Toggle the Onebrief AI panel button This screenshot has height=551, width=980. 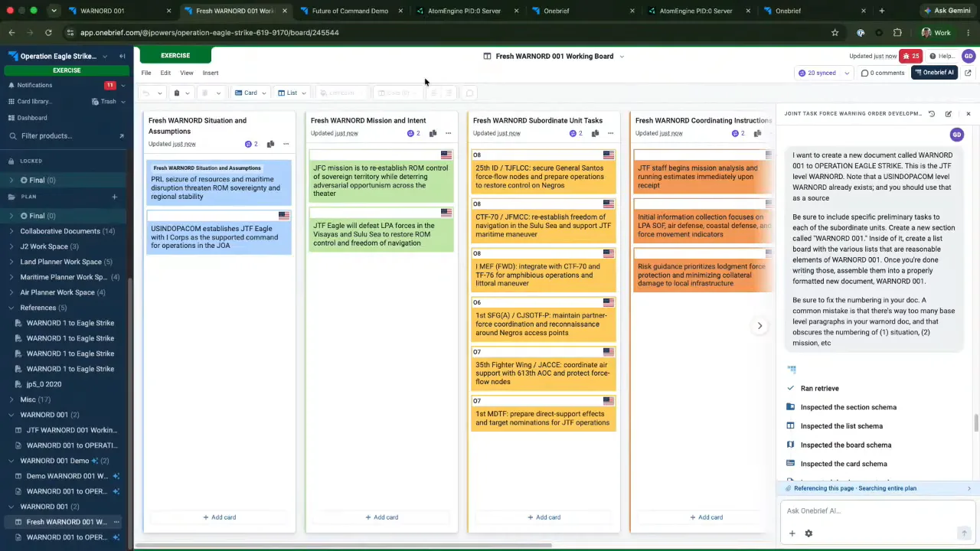pos(933,73)
